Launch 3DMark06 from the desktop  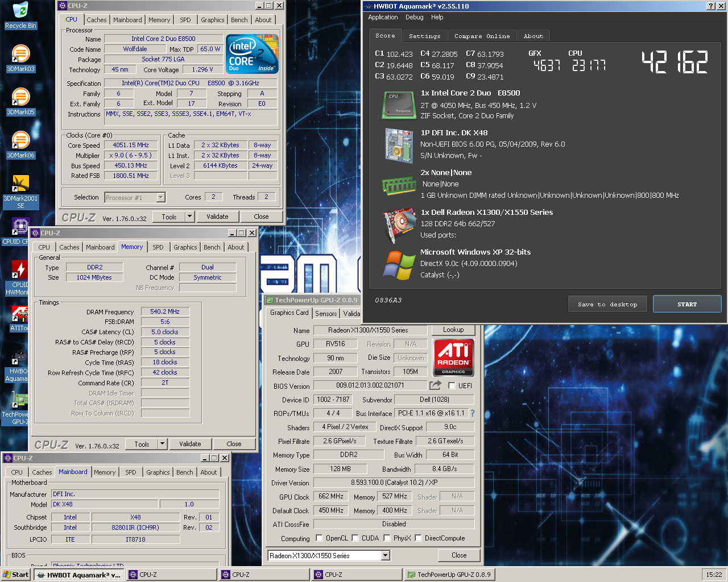coord(20,145)
